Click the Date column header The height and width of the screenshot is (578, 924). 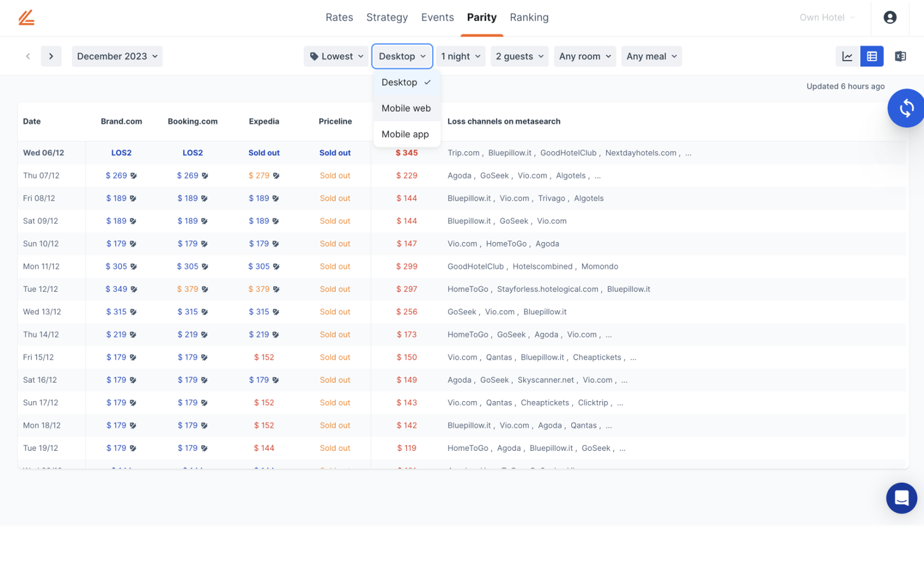32,121
